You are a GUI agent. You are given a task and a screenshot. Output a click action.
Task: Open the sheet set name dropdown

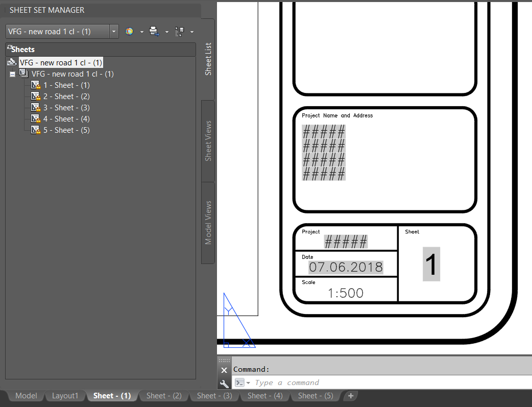point(114,32)
